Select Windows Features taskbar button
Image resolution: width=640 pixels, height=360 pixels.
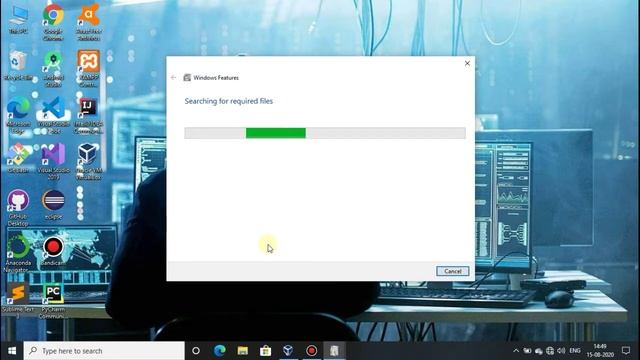(334, 351)
